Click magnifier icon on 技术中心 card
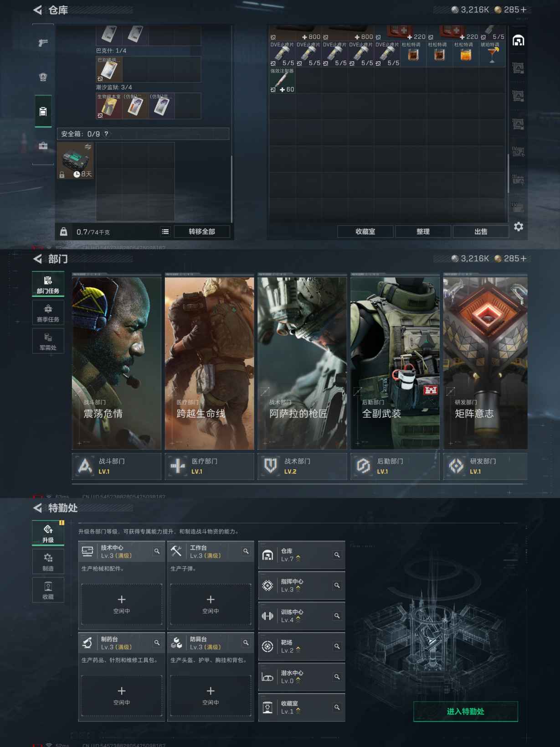The height and width of the screenshot is (747, 560). tap(157, 551)
